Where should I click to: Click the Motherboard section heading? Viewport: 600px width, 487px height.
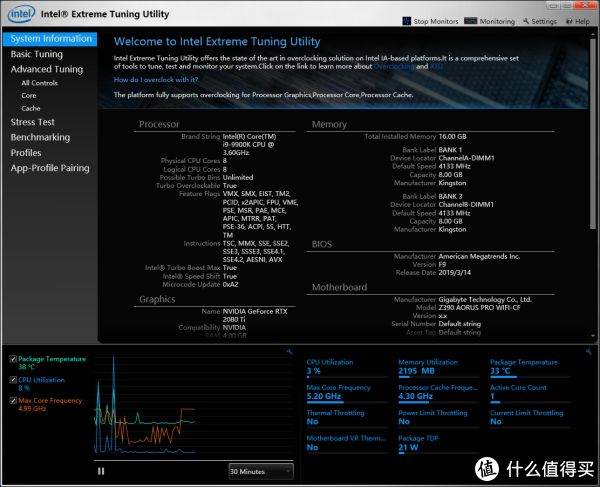[x=339, y=287]
